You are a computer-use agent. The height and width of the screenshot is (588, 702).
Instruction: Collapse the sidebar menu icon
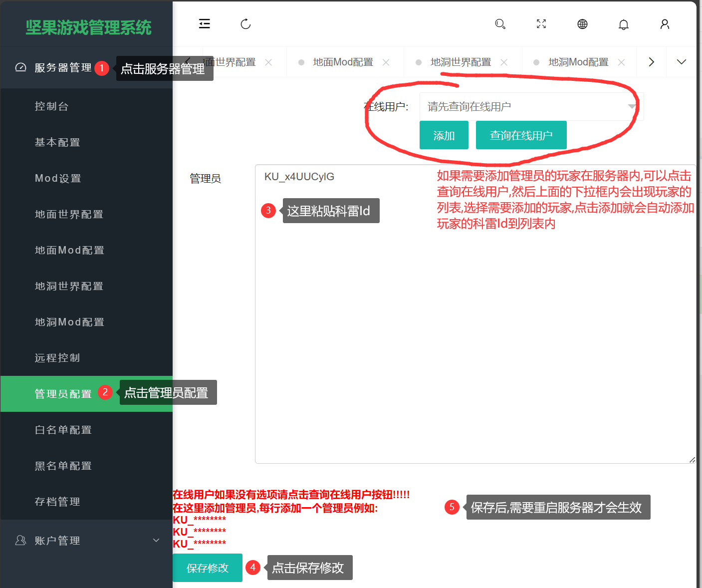point(205,23)
